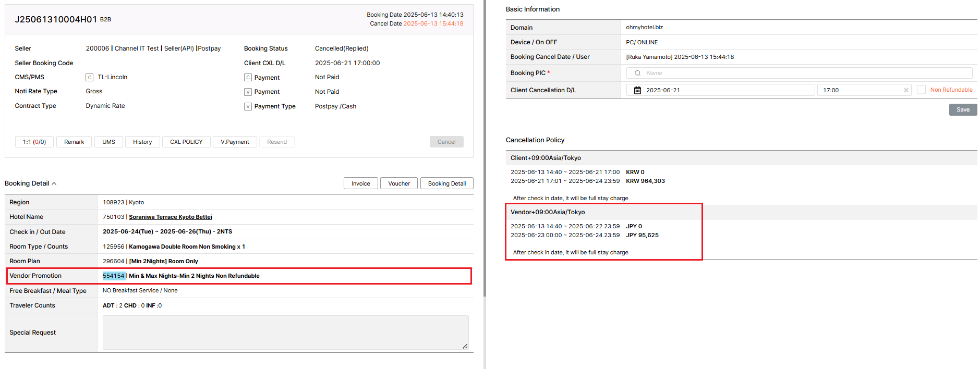The height and width of the screenshot is (369, 980).
Task: Click the Postpay /Cash payment type value
Action: (x=335, y=106)
